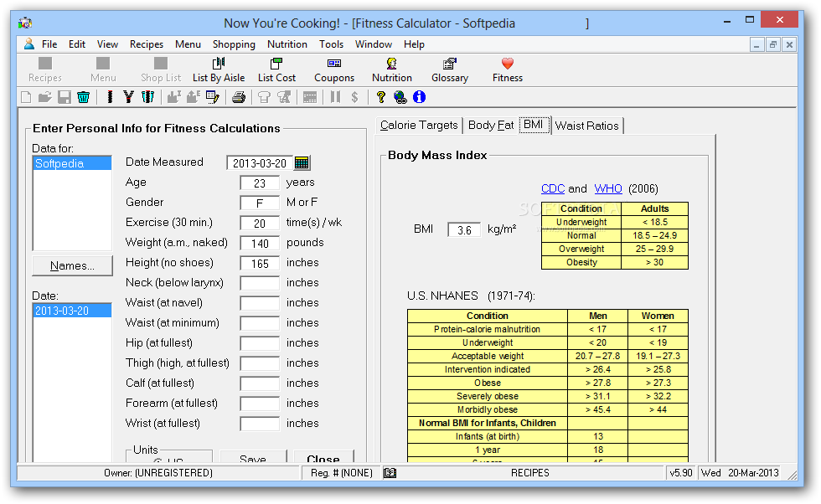Image resolution: width=821 pixels, height=504 pixels.
Task: Open the Glossary toolbar button
Action: click(x=449, y=70)
